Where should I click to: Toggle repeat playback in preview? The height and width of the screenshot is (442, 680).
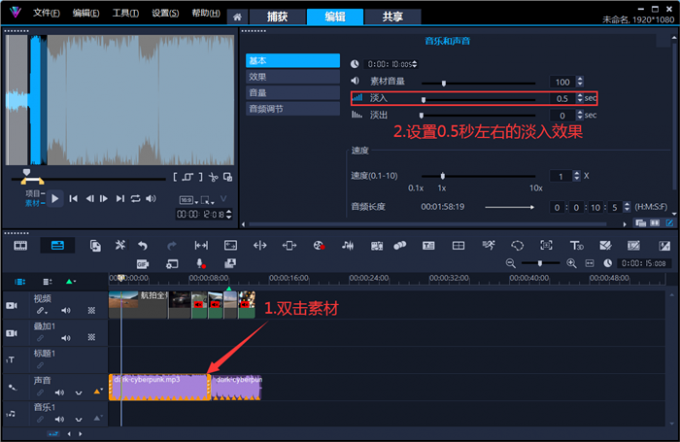[x=135, y=199]
